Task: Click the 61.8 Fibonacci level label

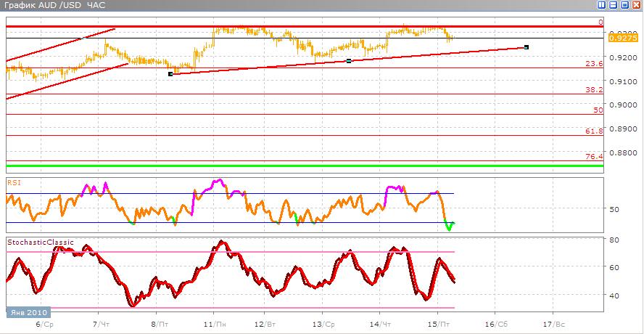Action: click(594, 131)
